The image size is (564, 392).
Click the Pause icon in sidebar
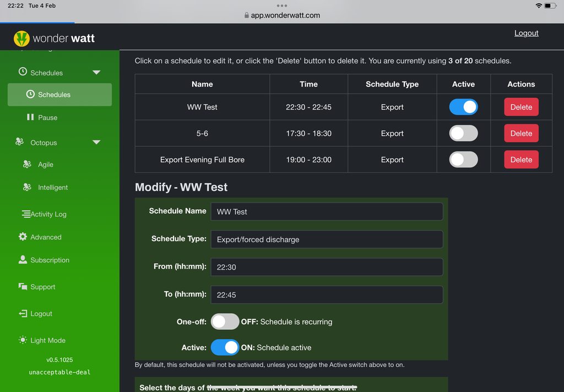30,117
